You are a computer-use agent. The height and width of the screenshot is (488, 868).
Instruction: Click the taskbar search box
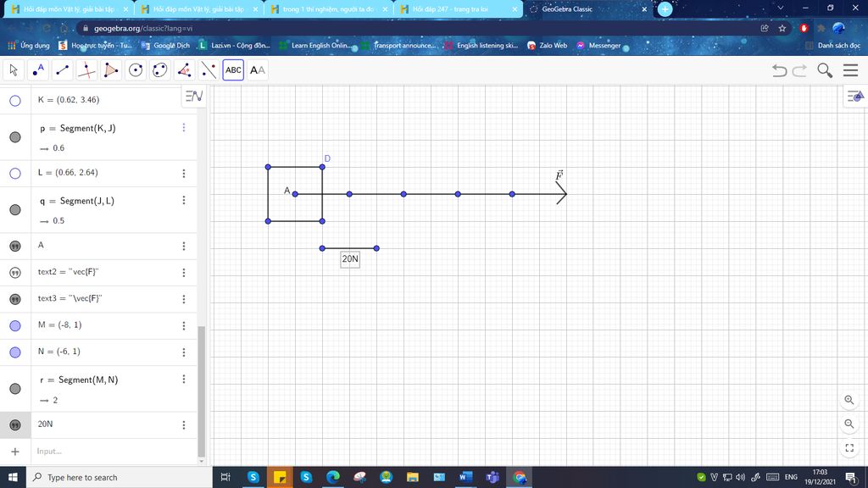tap(119, 477)
